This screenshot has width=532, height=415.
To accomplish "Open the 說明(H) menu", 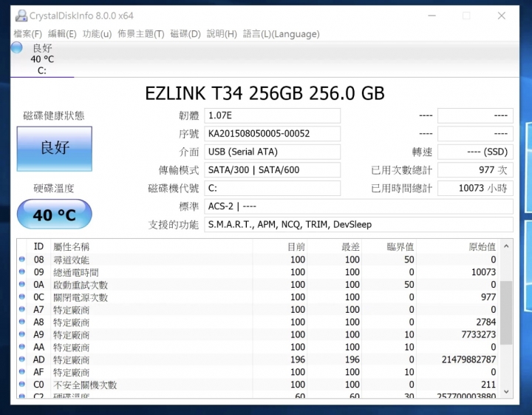I will click(222, 34).
